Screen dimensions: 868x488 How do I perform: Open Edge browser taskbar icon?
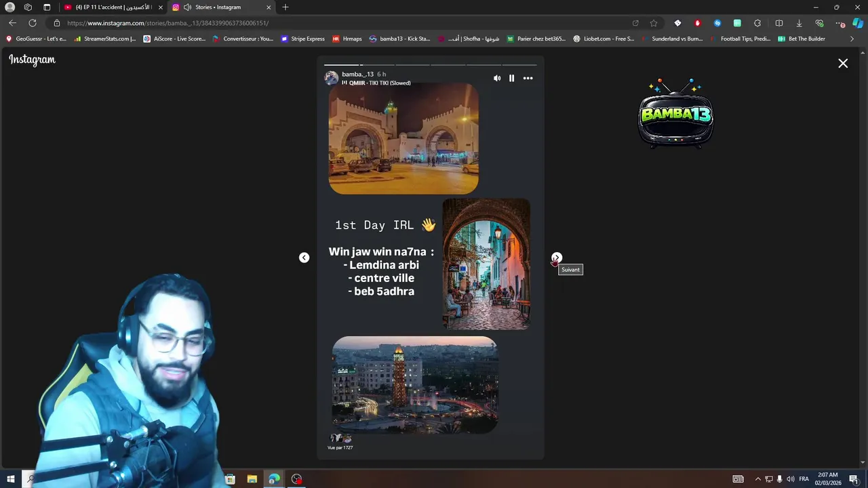(274, 479)
